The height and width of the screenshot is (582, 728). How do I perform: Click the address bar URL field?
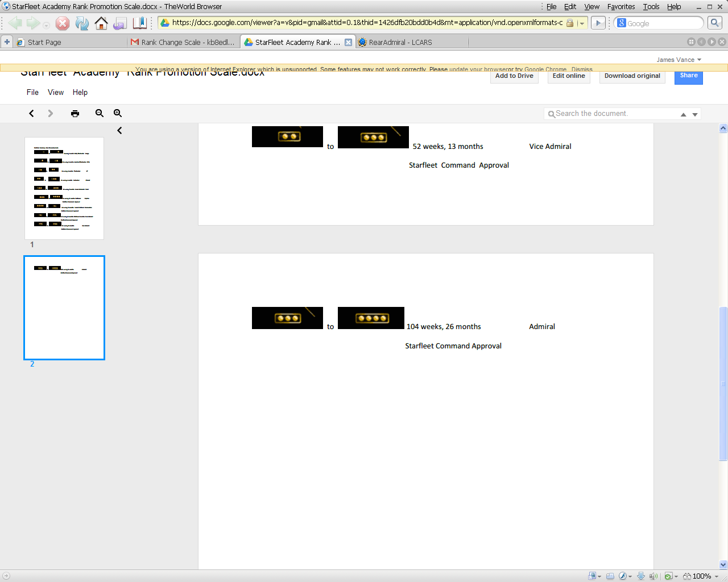coord(367,23)
